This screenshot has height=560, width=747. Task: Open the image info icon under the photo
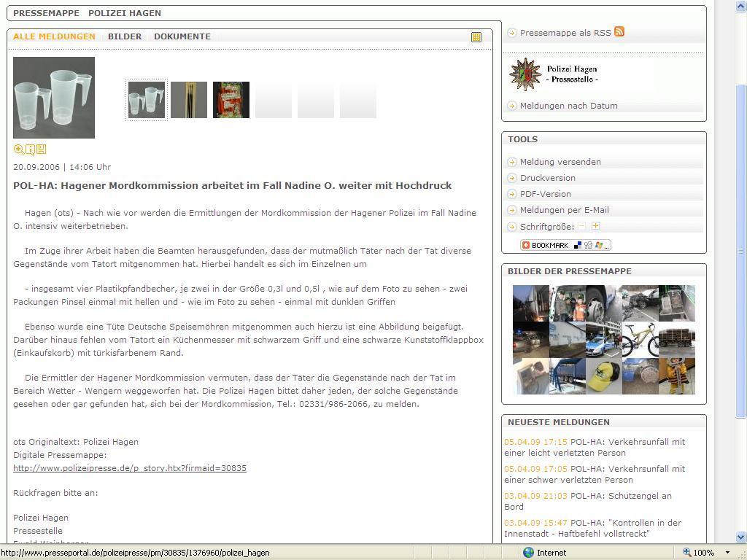pyautogui.click(x=30, y=150)
